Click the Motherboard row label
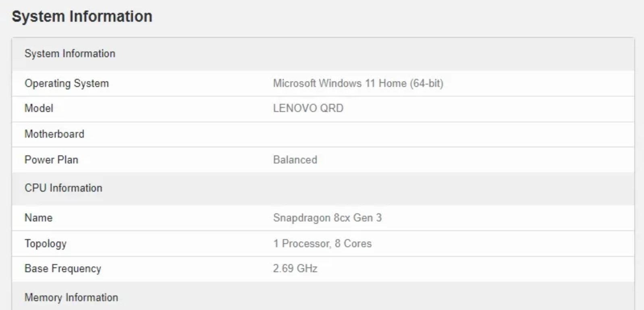The width and height of the screenshot is (644, 310). click(54, 134)
